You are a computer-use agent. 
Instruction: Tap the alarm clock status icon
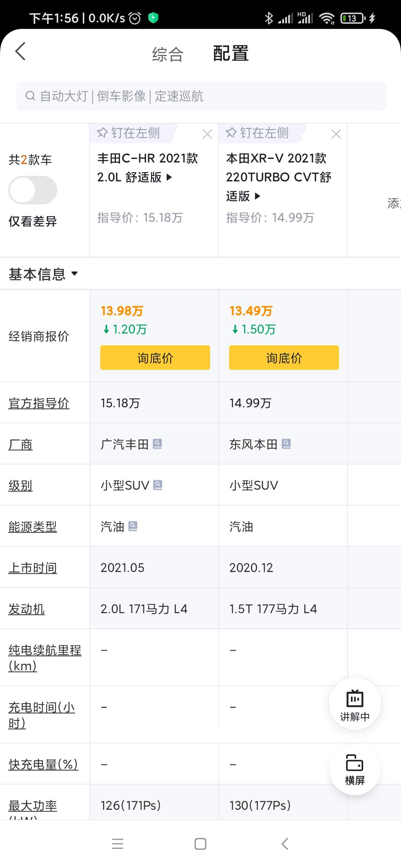tap(135, 18)
